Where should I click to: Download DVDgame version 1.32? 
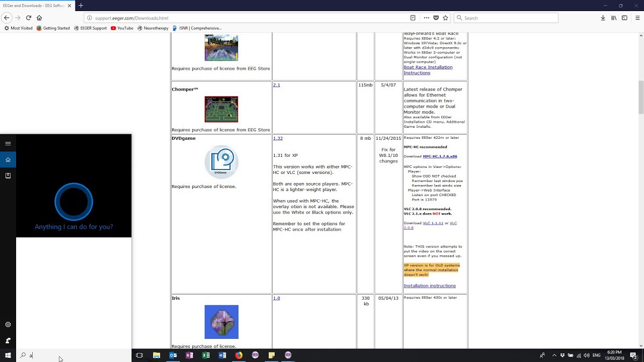pos(278,138)
